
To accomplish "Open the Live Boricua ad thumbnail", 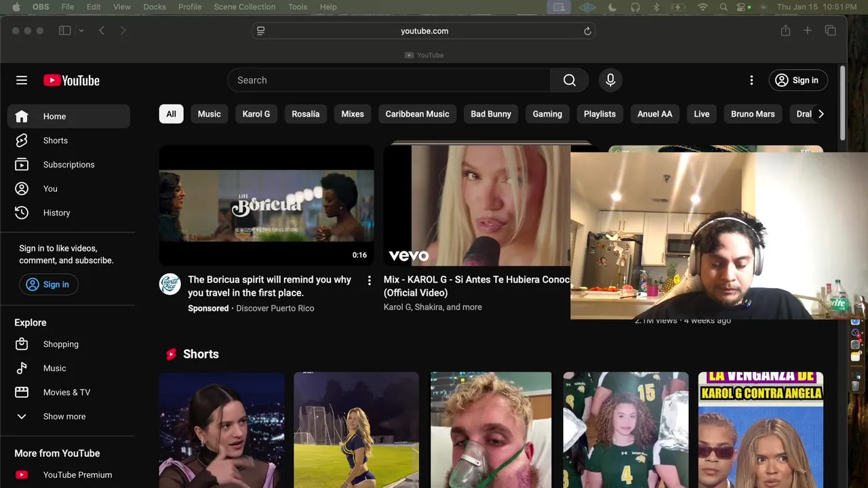I will pos(267,205).
